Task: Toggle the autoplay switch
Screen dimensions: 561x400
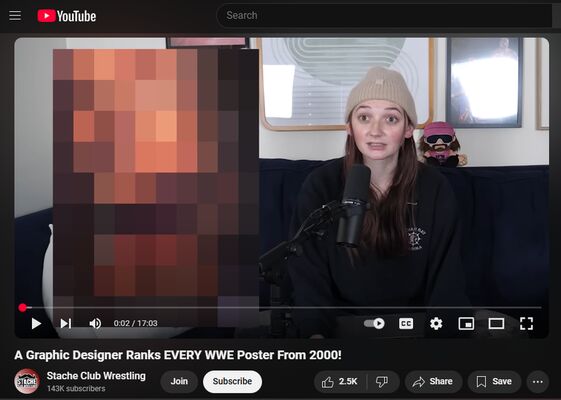Action: 374,323
